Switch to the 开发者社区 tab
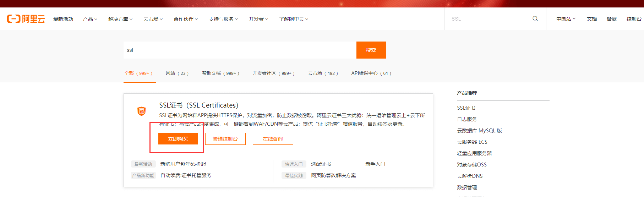Screen dimensions: 644x197 click(274, 73)
